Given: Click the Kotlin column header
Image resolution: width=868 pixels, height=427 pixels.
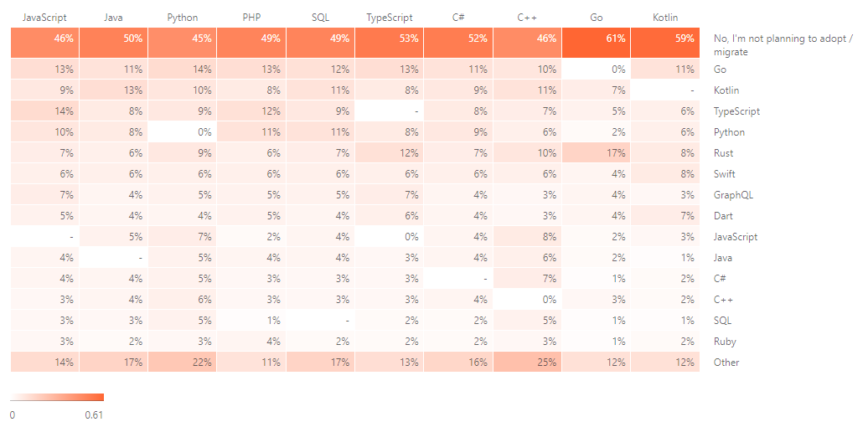Looking at the screenshot, I should (x=665, y=18).
